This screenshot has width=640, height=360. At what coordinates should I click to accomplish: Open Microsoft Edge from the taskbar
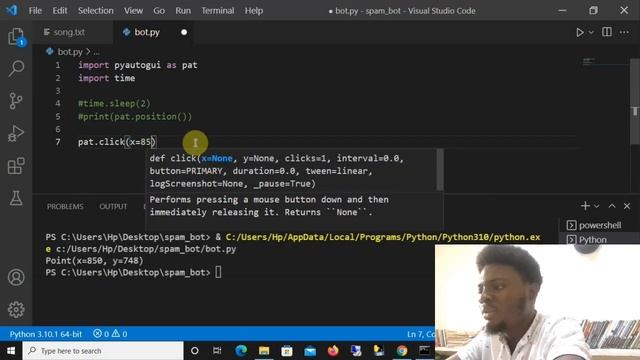[241, 351]
